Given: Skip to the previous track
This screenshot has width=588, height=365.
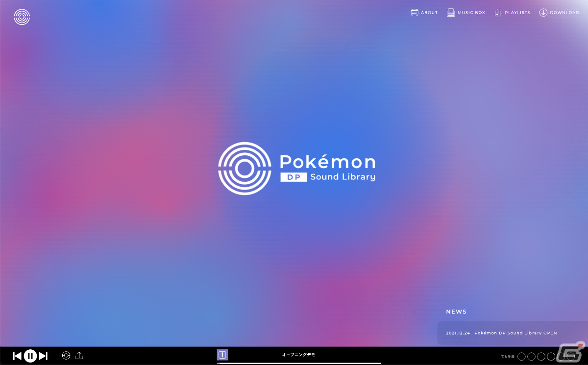Looking at the screenshot, I should [17, 356].
